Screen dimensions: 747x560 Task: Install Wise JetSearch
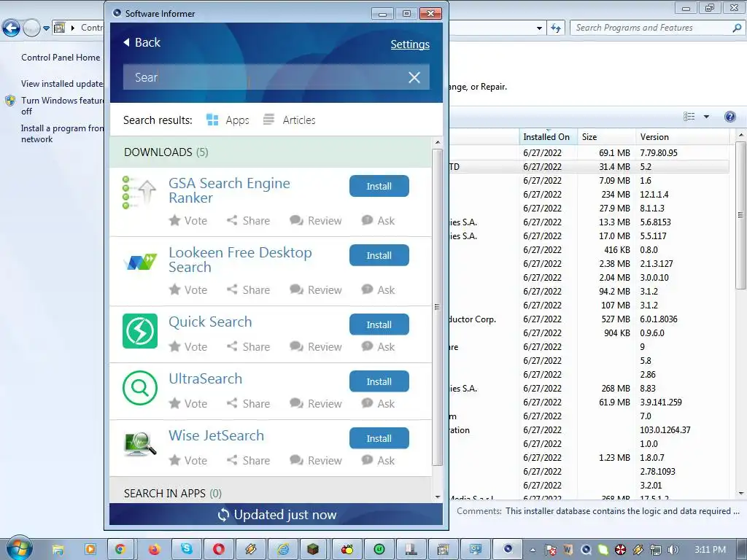coord(379,438)
